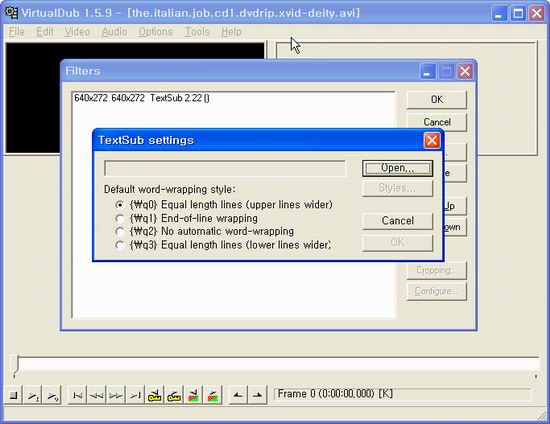Maximize the VirtualDub main window
This screenshot has width=550, height=424.
(x=518, y=13)
